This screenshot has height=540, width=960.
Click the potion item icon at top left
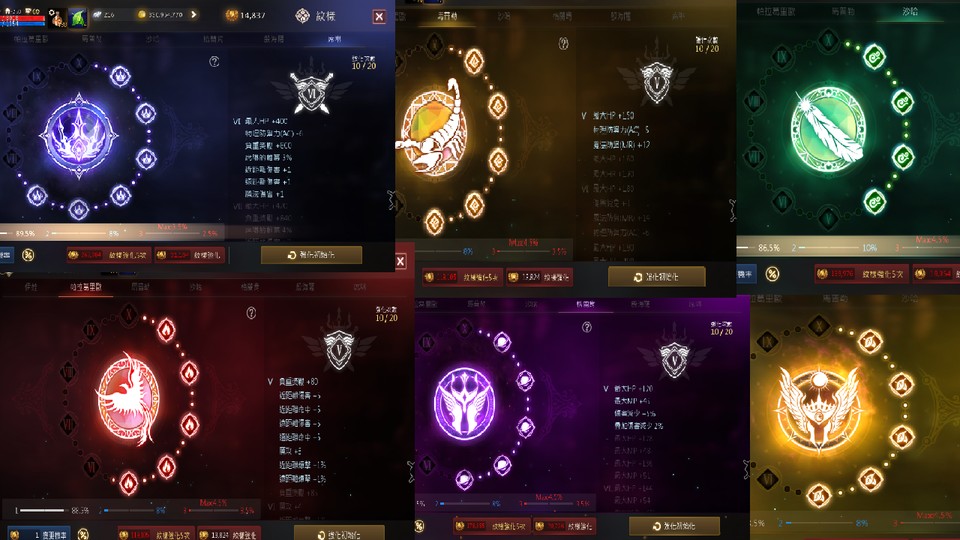click(x=58, y=18)
